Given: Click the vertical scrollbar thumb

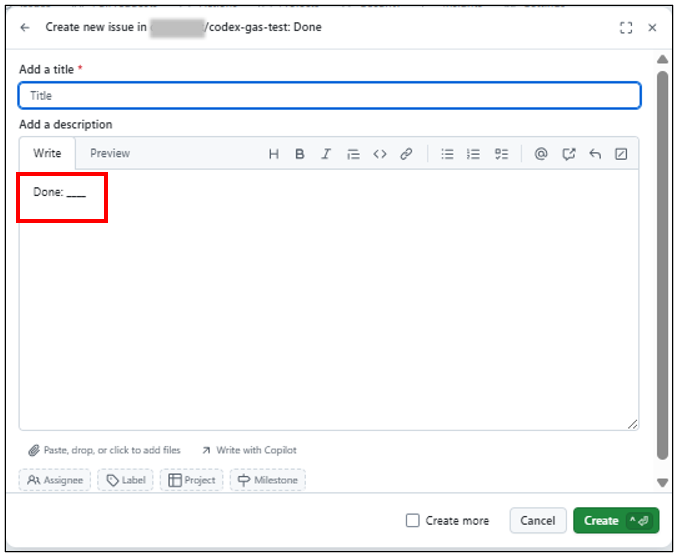Looking at the screenshot, I should pyautogui.click(x=662, y=265).
